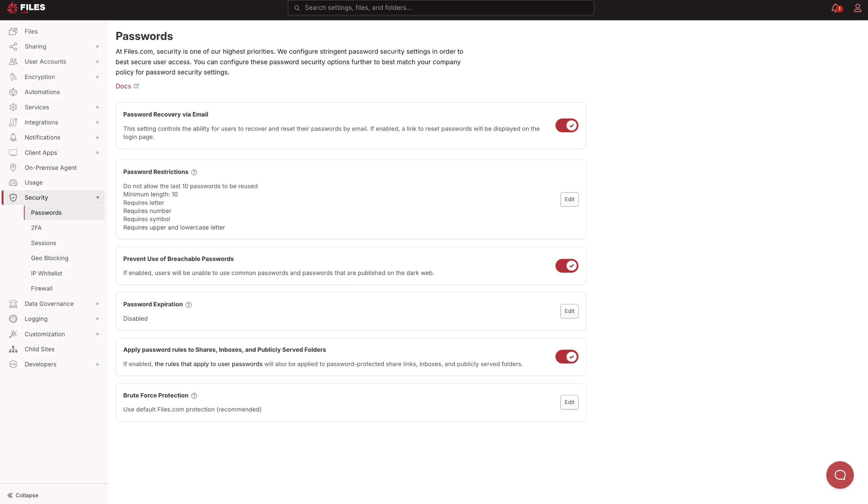Click 'Requires upper and lowercase letter' text
Viewport: 868px width, 504px height.
[174, 227]
